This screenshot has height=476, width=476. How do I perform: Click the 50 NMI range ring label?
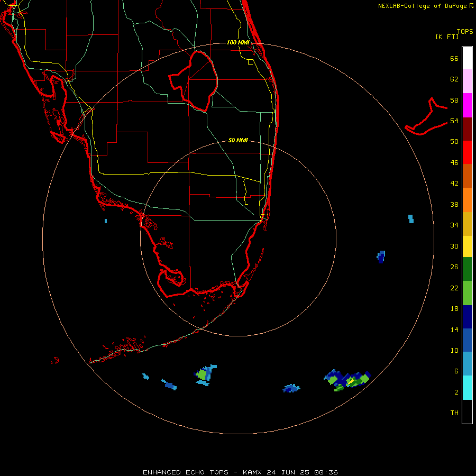[x=238, y=140]
